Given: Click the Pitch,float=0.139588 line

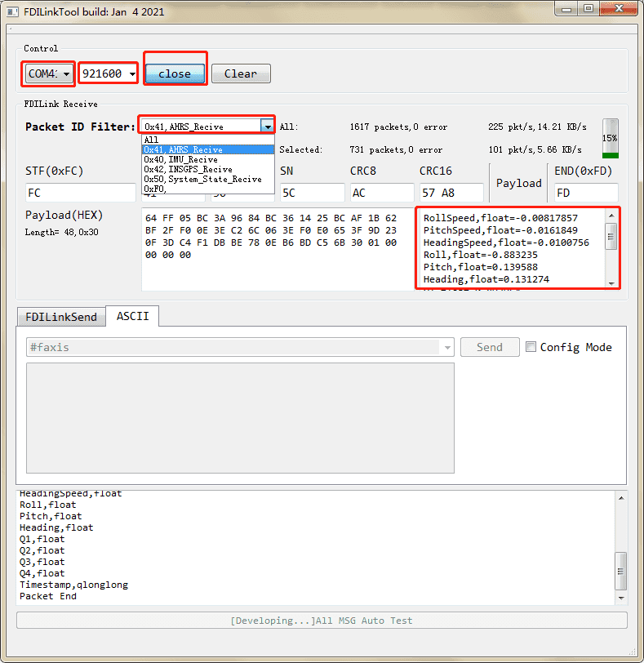Looking at the screenshot, I should (481, 267).
